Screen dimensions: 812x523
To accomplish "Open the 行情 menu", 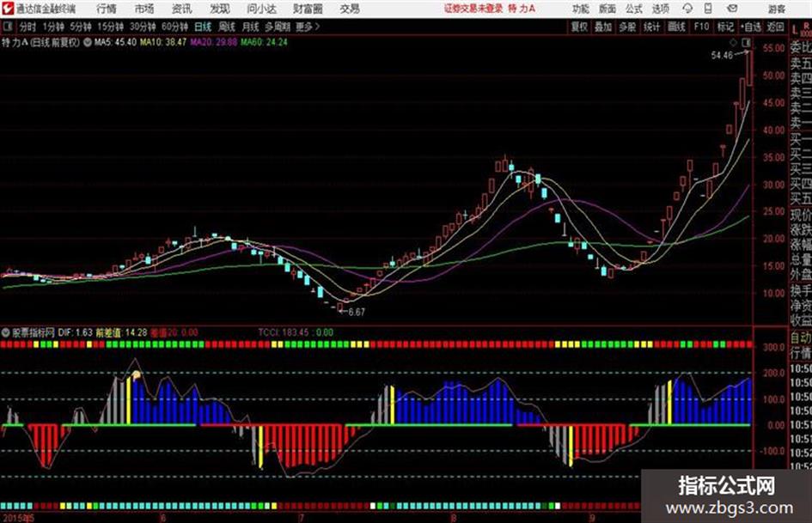I will (x=107, y=9).
